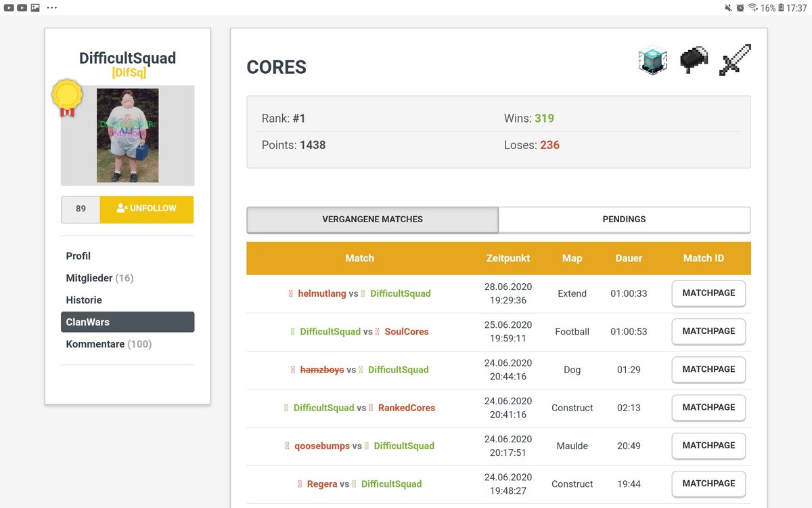Image resolution: width=812 pixels, height=508 pixels.
Task: Click the Loses value 236
Action: click(549, 145)
